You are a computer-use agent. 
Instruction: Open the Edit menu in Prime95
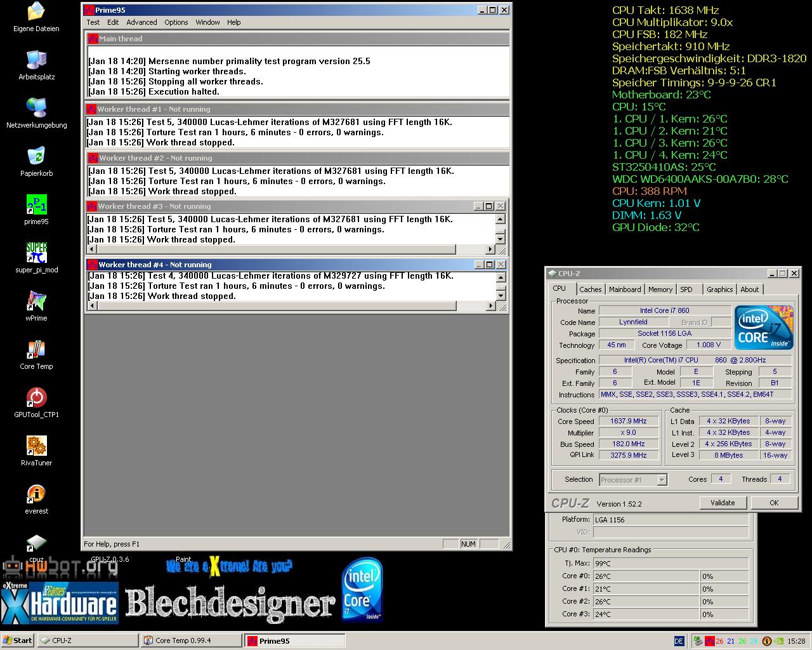click(113, 22)
